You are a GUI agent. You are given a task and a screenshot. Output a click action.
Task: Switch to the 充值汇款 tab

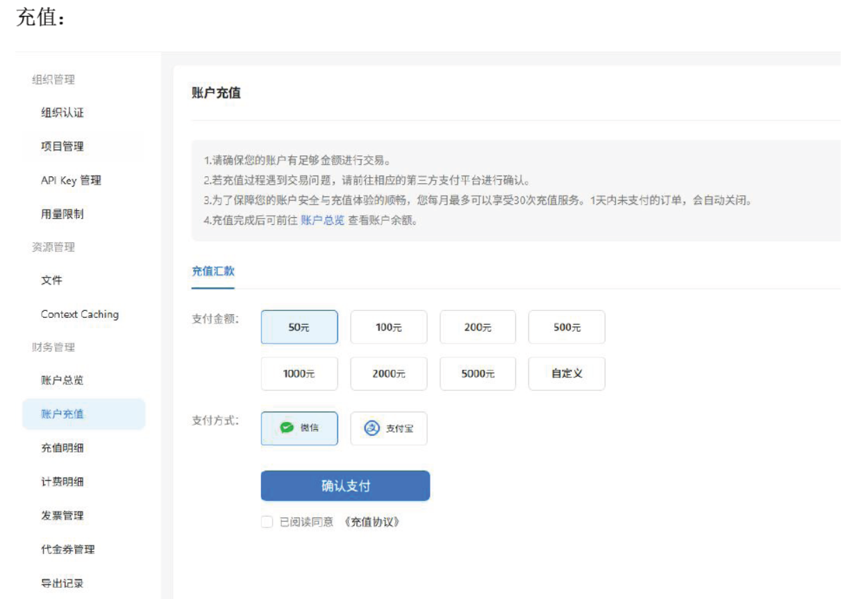pos(213,271)
